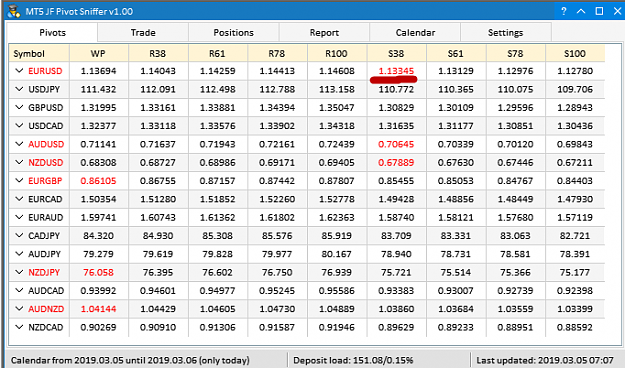The height and width of the screenshot is (368, 625).
Task: Open the Trade tab
Action: (143, 32)
